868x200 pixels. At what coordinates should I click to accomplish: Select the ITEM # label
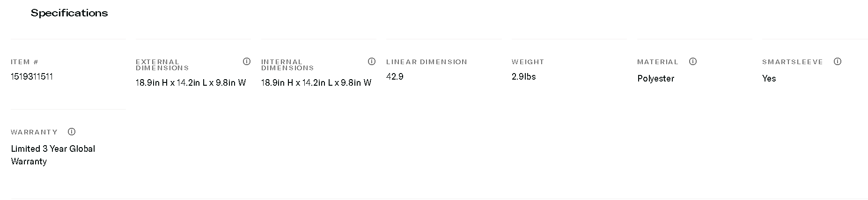24,62
